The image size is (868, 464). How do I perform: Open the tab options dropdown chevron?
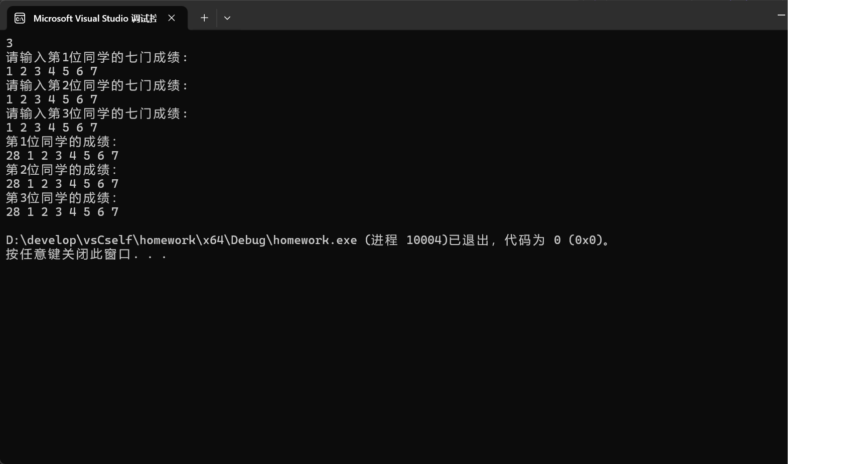click(227, 18)
